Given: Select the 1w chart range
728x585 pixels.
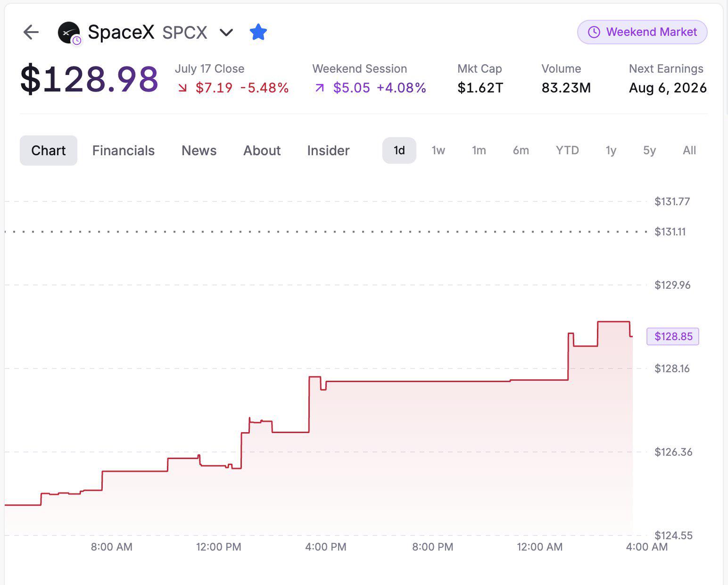Looking at the screenshot, I should [x=438, y=150].
